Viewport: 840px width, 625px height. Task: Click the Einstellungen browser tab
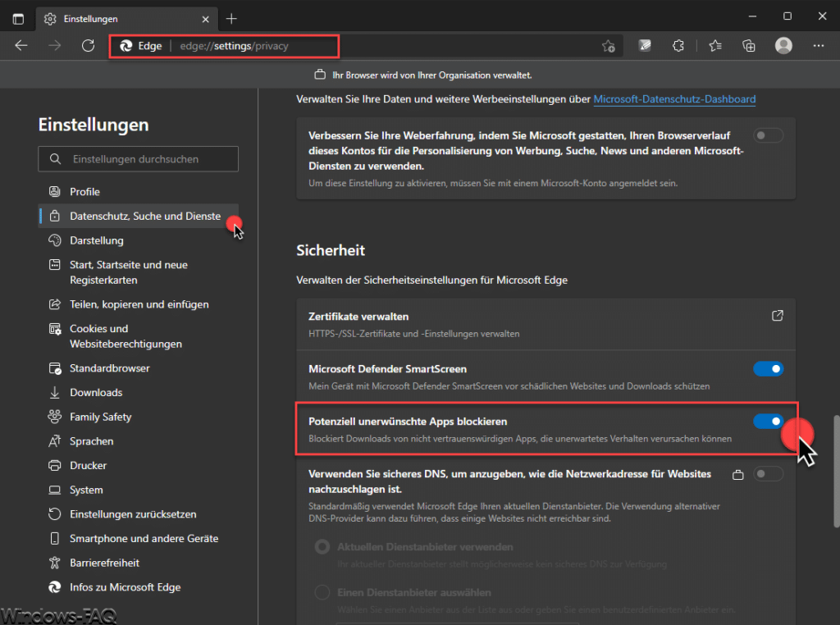pyautogui.click(x=127, y=19)
